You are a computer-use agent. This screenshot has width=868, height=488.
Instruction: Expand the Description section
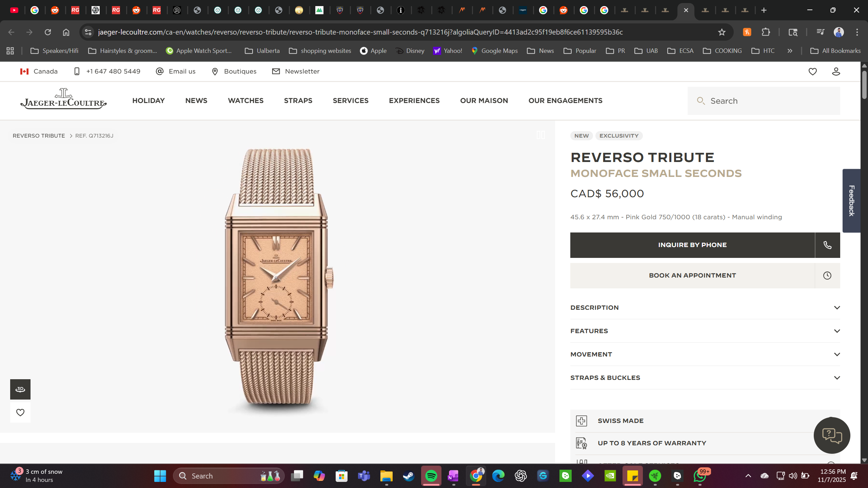705,308
